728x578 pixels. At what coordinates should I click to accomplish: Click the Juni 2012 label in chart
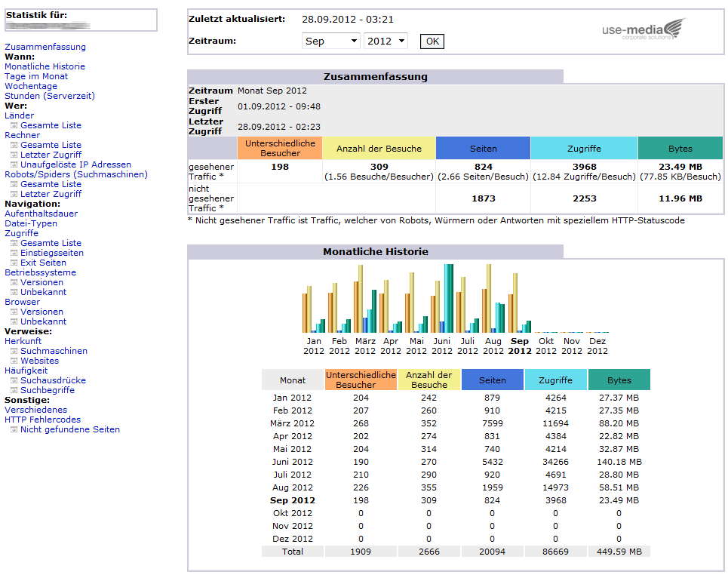tap(441, 346)
